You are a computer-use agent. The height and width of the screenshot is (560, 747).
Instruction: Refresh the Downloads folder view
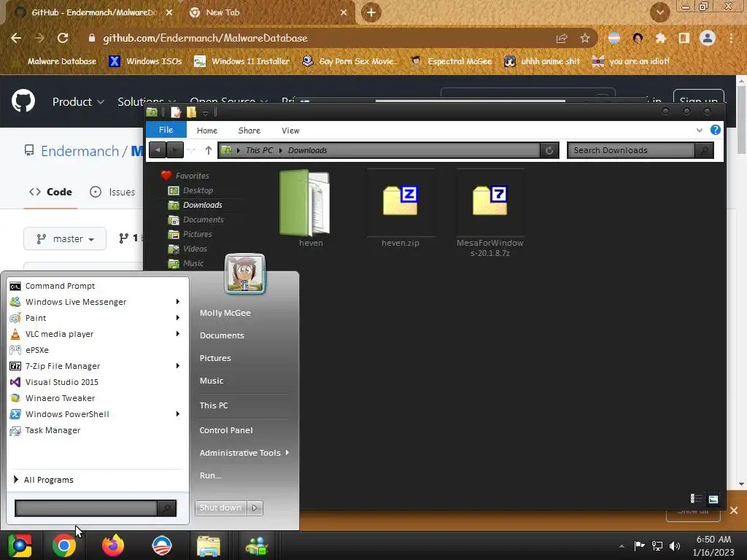[549, 150]
